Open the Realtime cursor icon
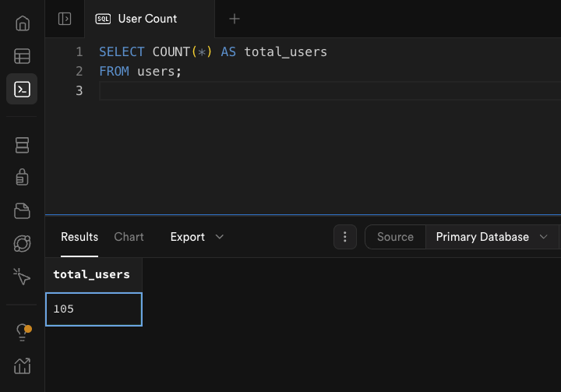 tap(22, 277)
